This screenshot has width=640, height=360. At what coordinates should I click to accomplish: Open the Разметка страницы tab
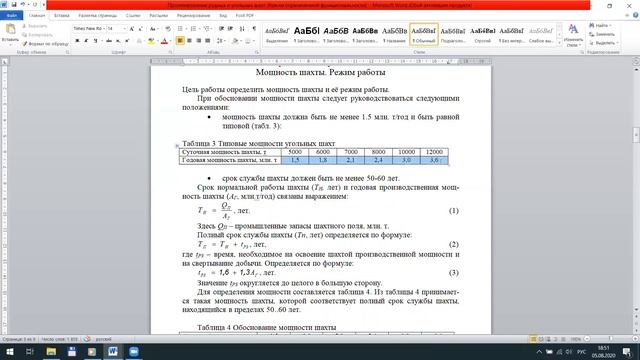click(98, 16)
